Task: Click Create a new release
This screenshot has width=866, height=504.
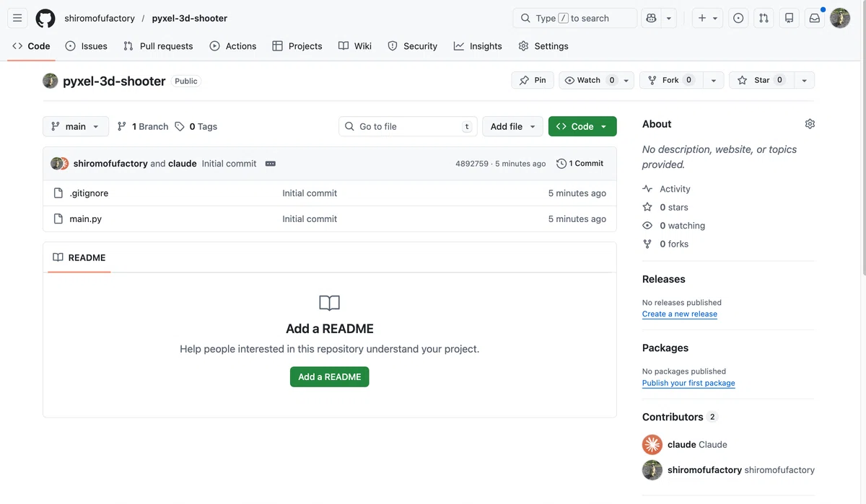Action: (680, 314)
